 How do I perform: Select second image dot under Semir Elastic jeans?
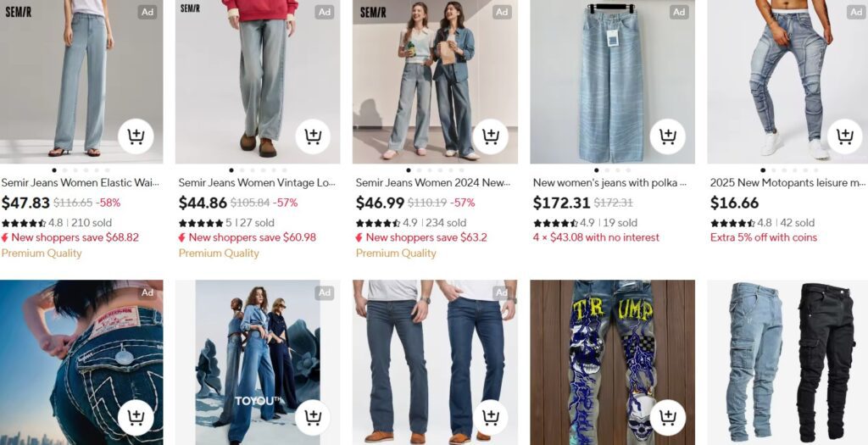[64, 170]
